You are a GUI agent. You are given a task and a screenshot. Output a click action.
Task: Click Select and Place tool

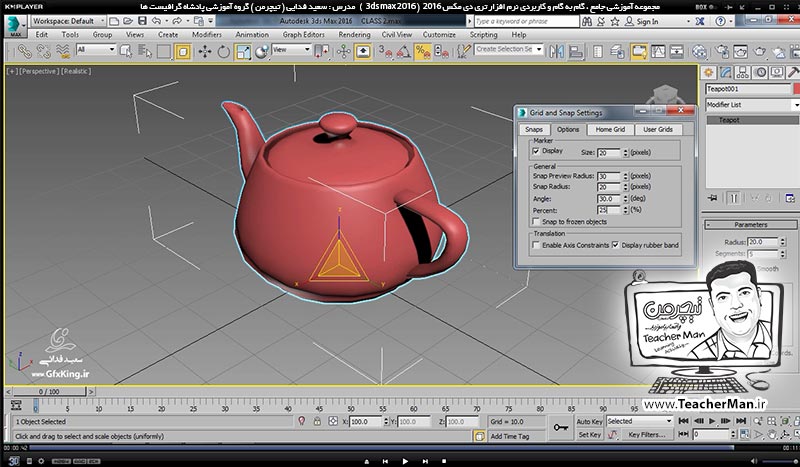tap(262, 52)
